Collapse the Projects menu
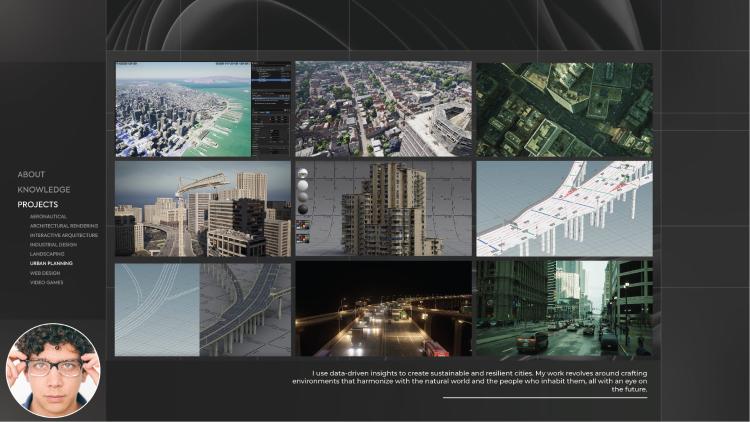The width and height of the screenshot is (750, 422). pyautogui.click(x=38, y=204)
